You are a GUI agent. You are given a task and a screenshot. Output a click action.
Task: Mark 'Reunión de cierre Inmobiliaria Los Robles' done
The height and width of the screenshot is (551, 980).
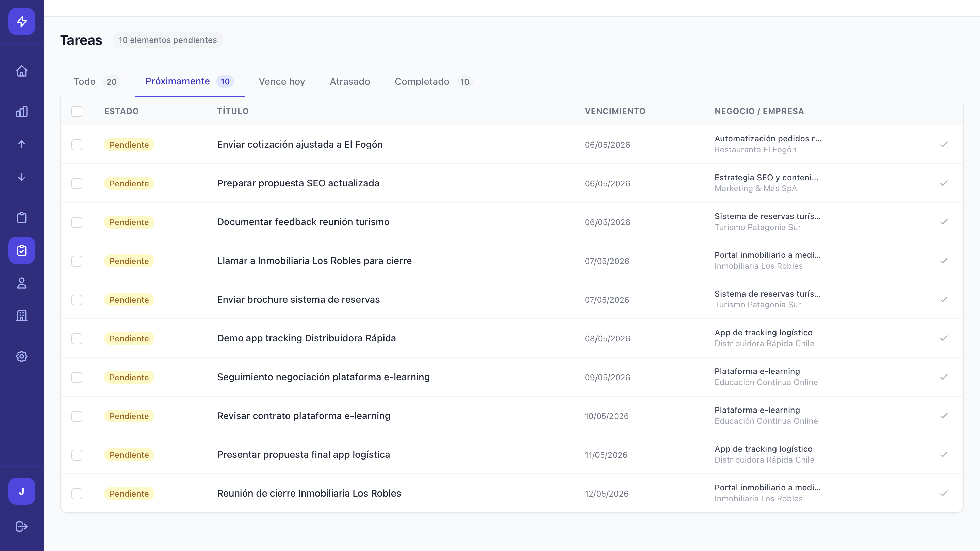[944, 494]
